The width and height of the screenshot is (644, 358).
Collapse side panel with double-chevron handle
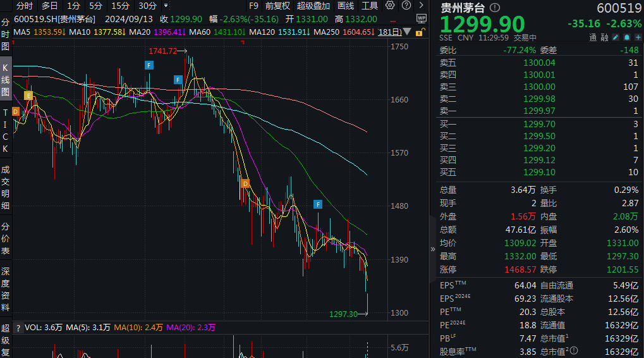click(432, 249)
